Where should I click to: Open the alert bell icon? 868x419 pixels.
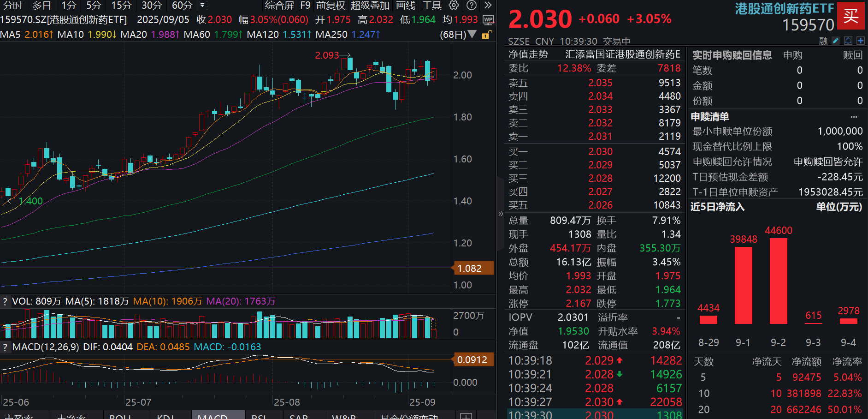[x=848, y=41]
